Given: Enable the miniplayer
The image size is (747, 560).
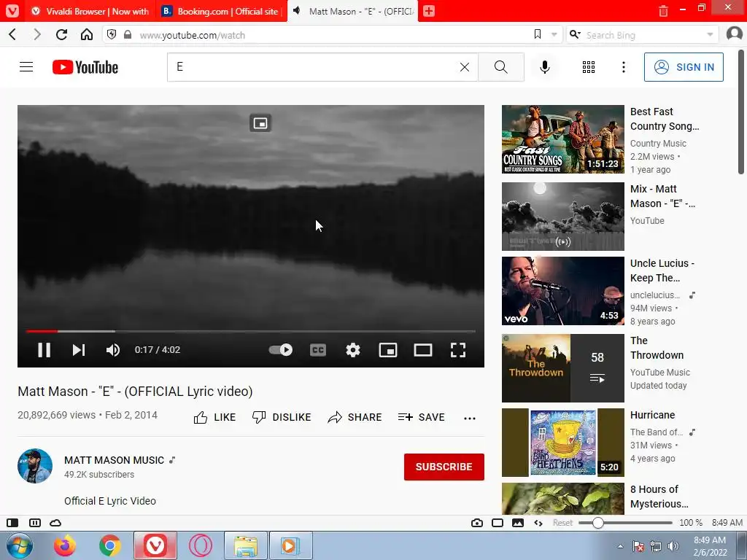Looking at the screenshot, I should point(388,350).
